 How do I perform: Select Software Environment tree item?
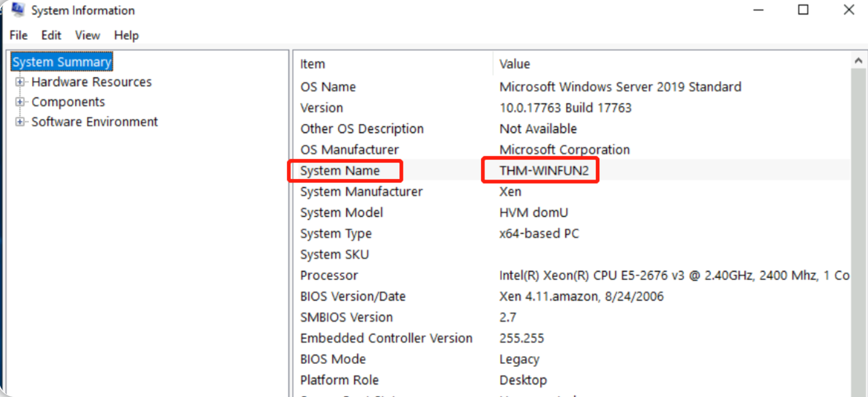click(94, 122)
